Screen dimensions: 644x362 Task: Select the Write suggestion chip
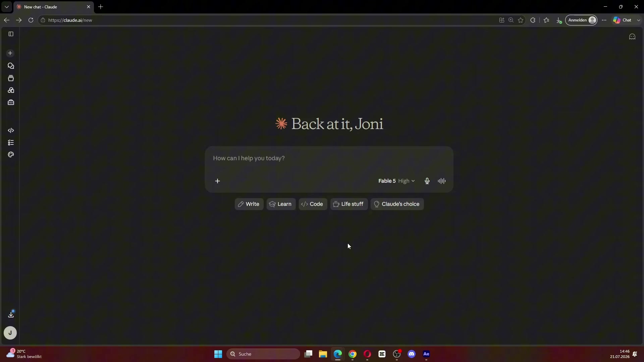pos(249,204)
